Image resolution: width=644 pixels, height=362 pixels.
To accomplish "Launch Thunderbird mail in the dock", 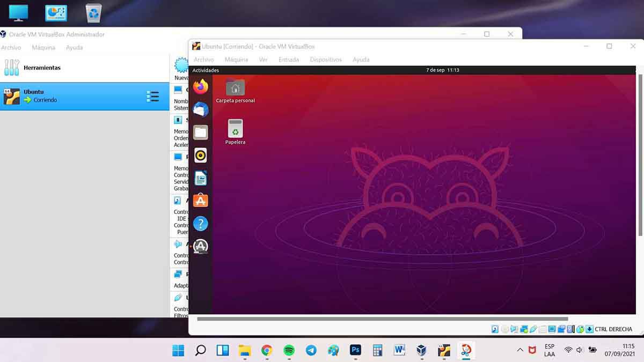I will tap(201, 109).
